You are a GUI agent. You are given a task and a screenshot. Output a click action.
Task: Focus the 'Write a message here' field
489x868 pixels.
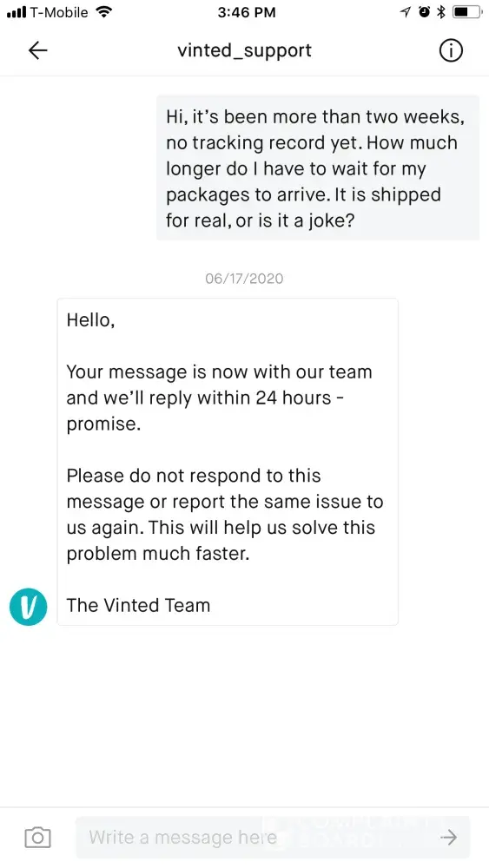coord(273,837)
